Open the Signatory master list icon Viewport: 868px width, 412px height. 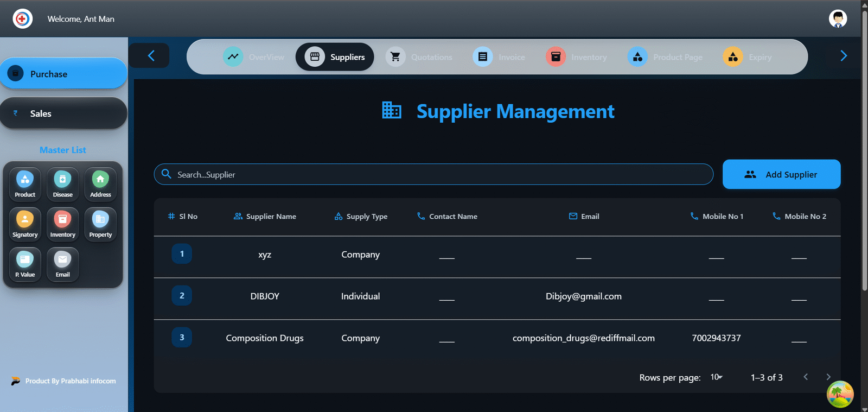pos(25,224)
